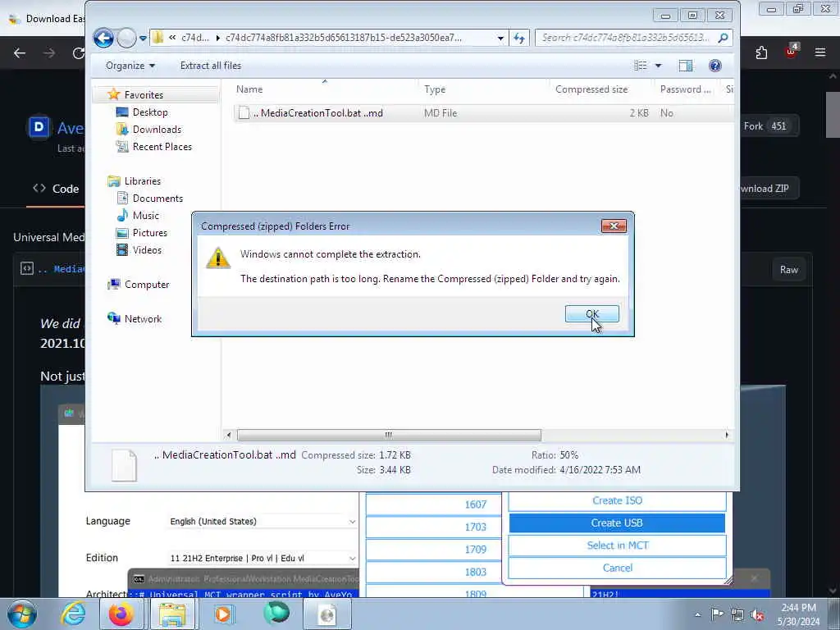Viewport: 840px width, 630px height.
Task: Open Videos library
Action: point(147,249)
